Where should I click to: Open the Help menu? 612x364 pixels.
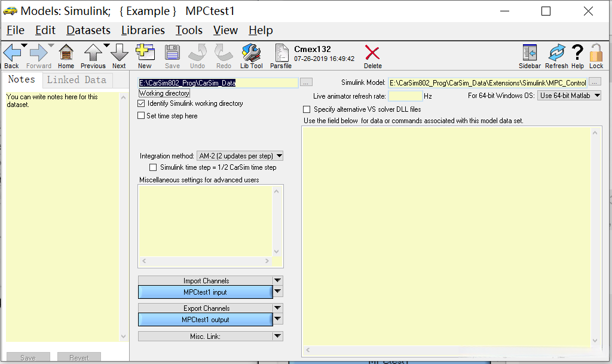pyautogui.click(x=261, y=30)
